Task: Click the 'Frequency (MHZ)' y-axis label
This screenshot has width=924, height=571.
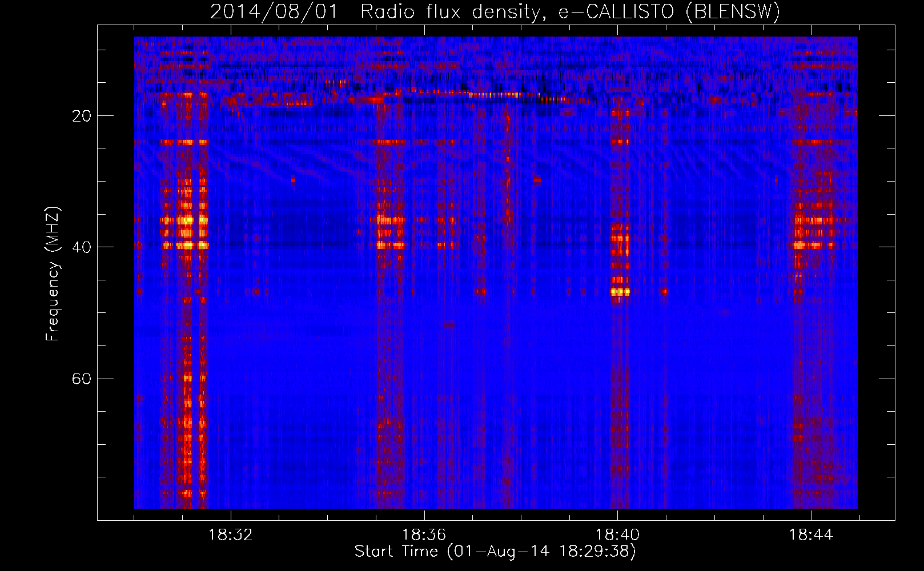Action: (x=53, y=274)
